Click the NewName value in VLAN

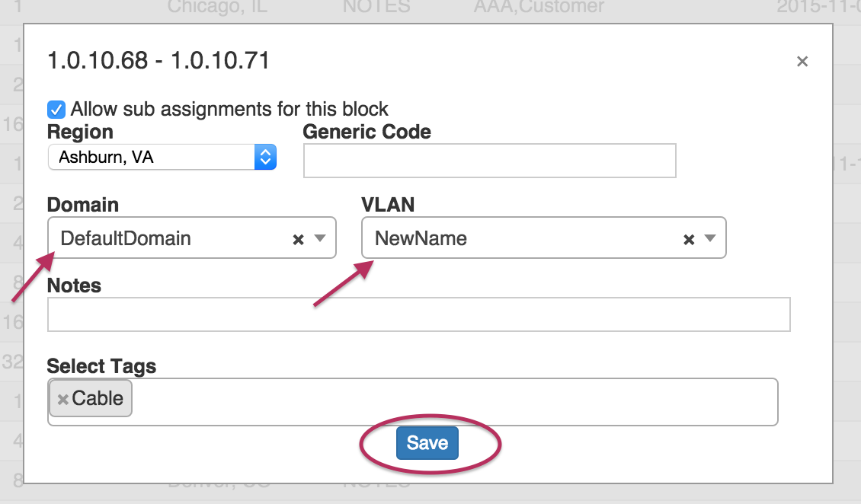421,238
